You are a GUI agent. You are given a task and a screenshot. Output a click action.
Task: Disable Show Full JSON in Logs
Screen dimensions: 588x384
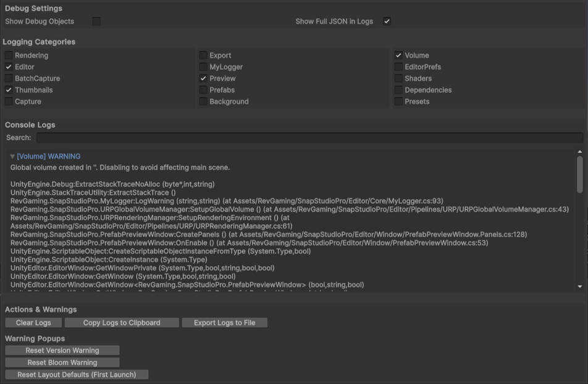387,22
